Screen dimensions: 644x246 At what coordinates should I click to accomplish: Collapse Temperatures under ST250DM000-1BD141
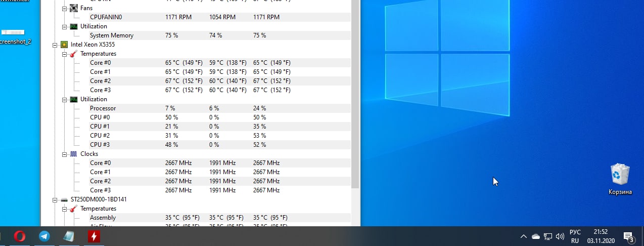click(65, 209)
